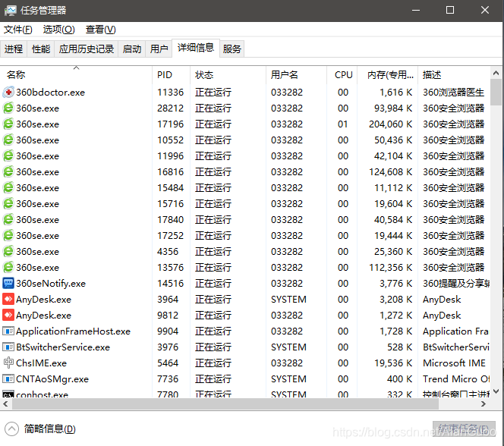Open the 查看(V) menu
504x446 pixels.
point(101,30)
